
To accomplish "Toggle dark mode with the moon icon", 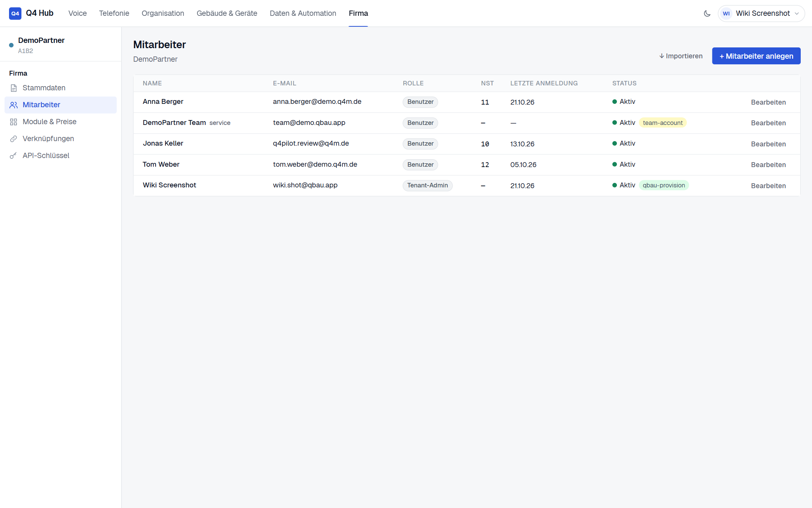I will point(707,14).
